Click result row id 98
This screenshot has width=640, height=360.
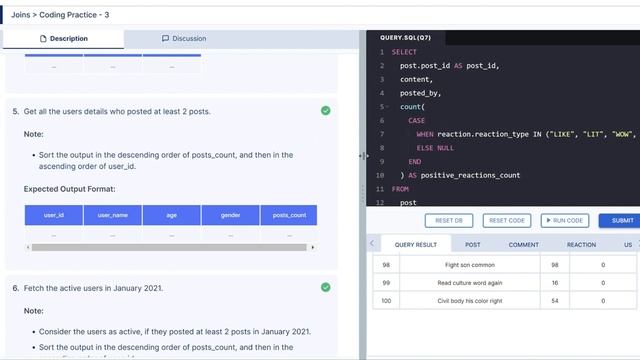click(386, 265)
